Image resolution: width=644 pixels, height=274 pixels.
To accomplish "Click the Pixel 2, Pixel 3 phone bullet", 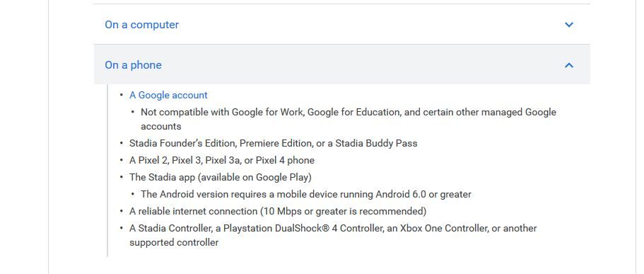I will pyautogui.click(x=222, y=161).
